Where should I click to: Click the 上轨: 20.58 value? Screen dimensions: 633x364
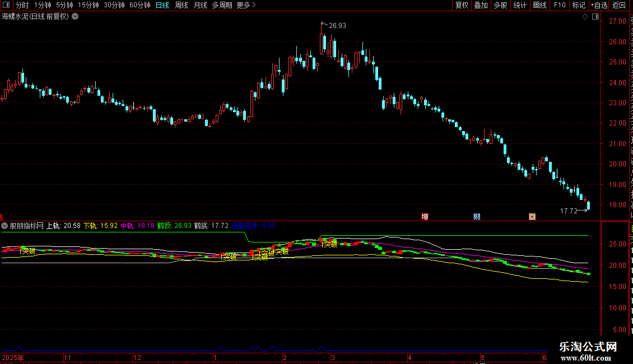point(63,226)
